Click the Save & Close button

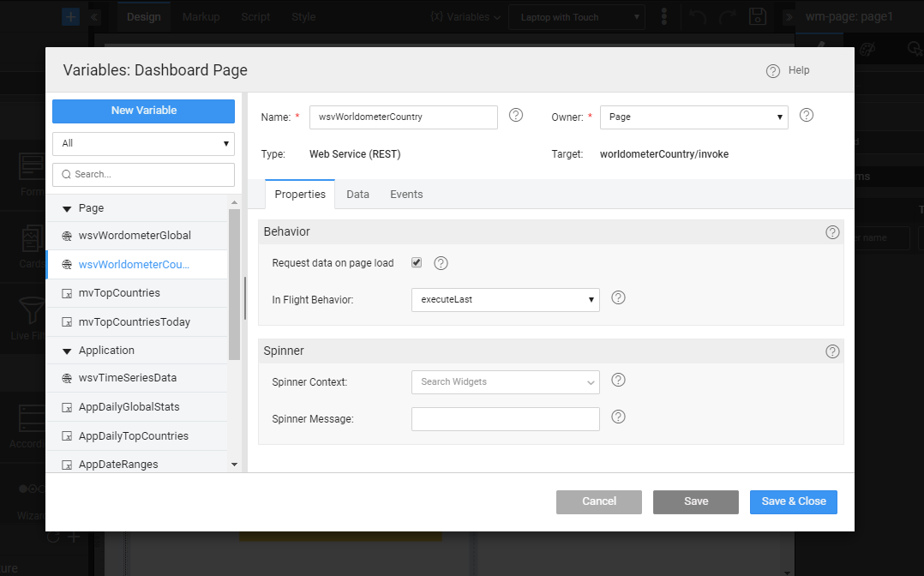coord(793,501)
